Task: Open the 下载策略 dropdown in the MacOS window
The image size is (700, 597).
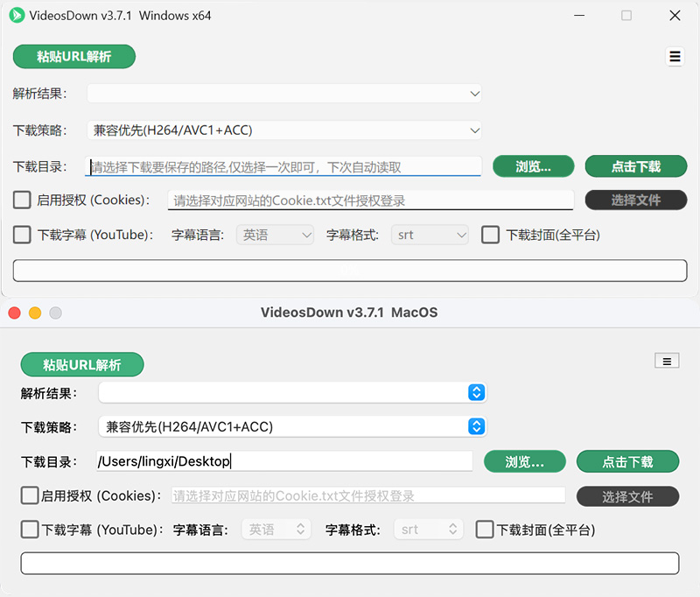Action: pyautogui.click(x=292, y=427)
